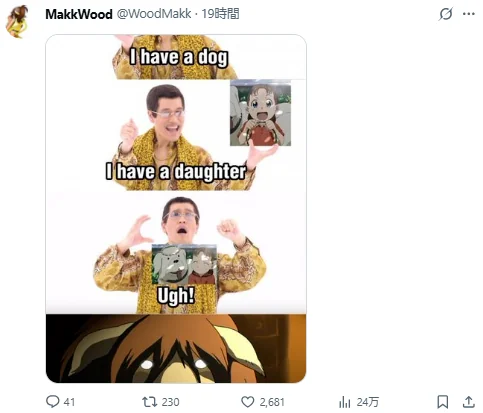Click the 24万 views count
Screen dimensions: 483x413
(x=368, y=402)
